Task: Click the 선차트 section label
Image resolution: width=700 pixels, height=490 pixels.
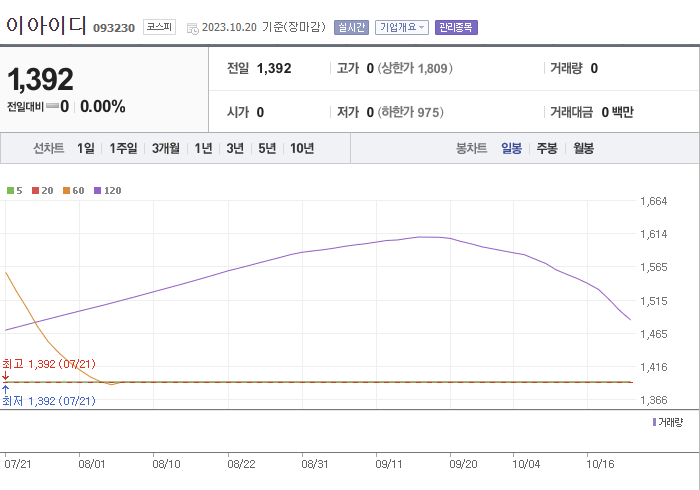Action: pos(49,148)
